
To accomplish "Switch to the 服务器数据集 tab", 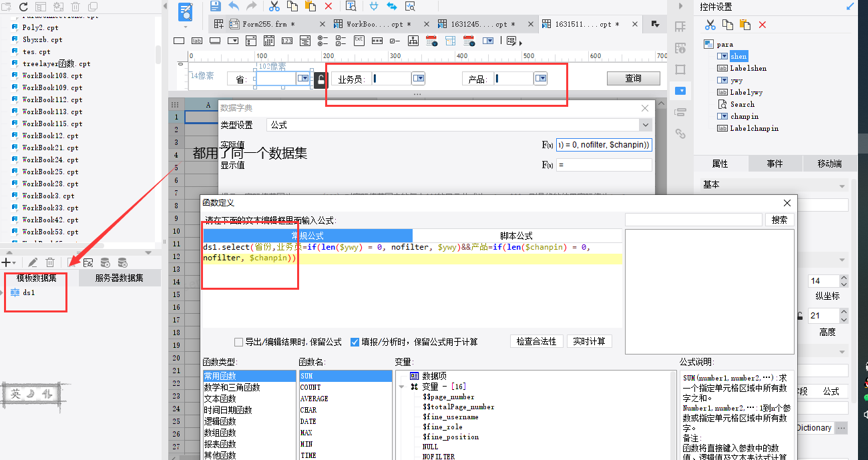I will tap(120, 278).
